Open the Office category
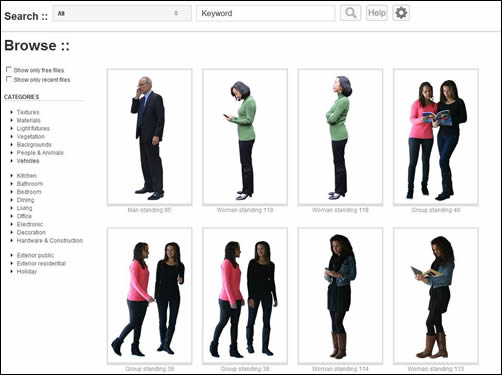This screenshot has height=375, width=502. pyautogui.click(x=24, y=216)
